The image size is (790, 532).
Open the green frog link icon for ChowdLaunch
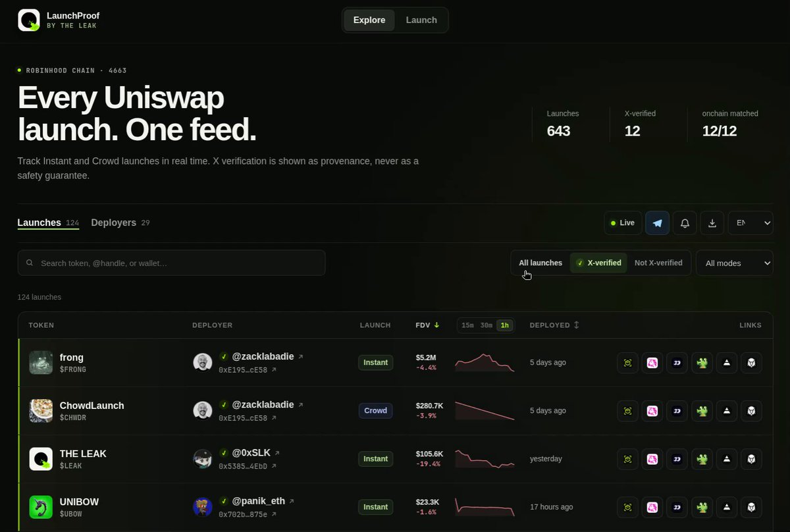pyautogui.click(x=702, y=411)
